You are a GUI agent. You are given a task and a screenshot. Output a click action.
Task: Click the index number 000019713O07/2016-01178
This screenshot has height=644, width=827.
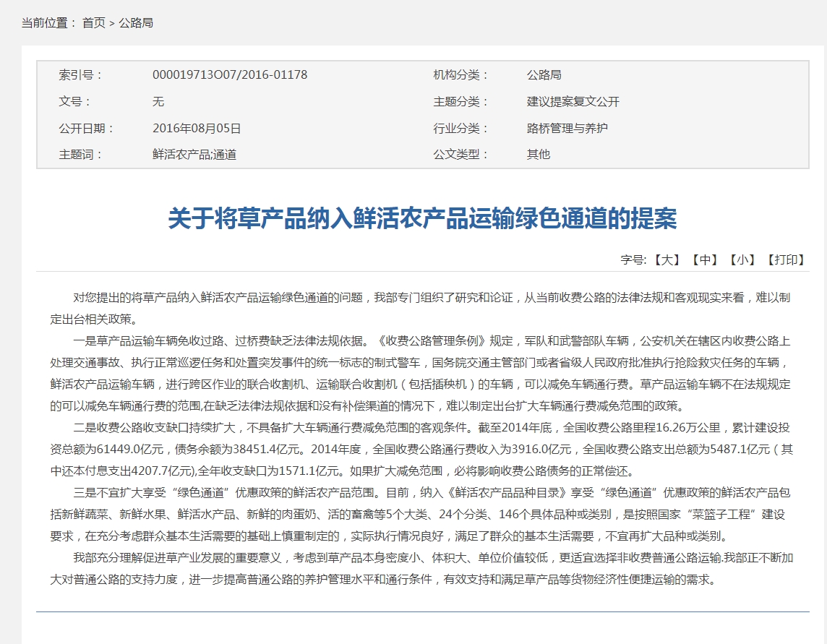click(230, 75)
